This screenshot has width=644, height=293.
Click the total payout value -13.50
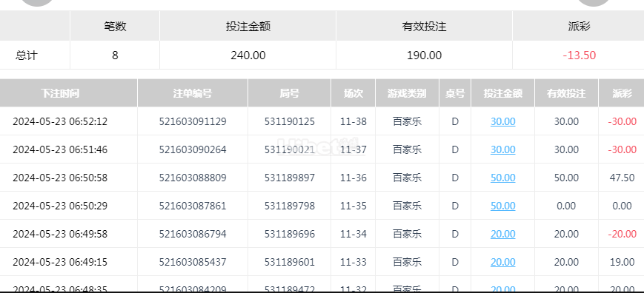tap(579, 55)
